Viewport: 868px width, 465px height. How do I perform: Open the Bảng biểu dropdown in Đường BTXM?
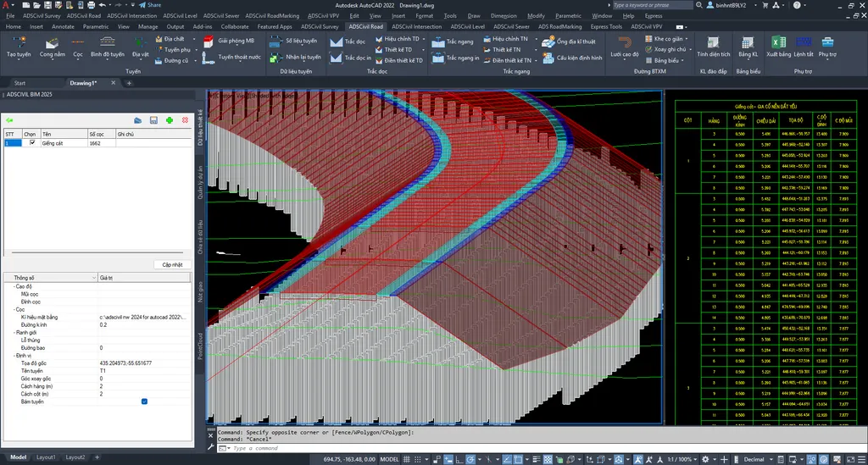(x=682, y=60)
